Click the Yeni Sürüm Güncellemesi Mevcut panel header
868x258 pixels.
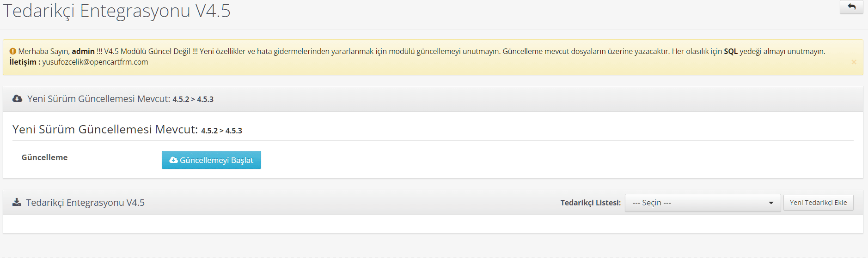pyautogui.click(x=433, y=99)
